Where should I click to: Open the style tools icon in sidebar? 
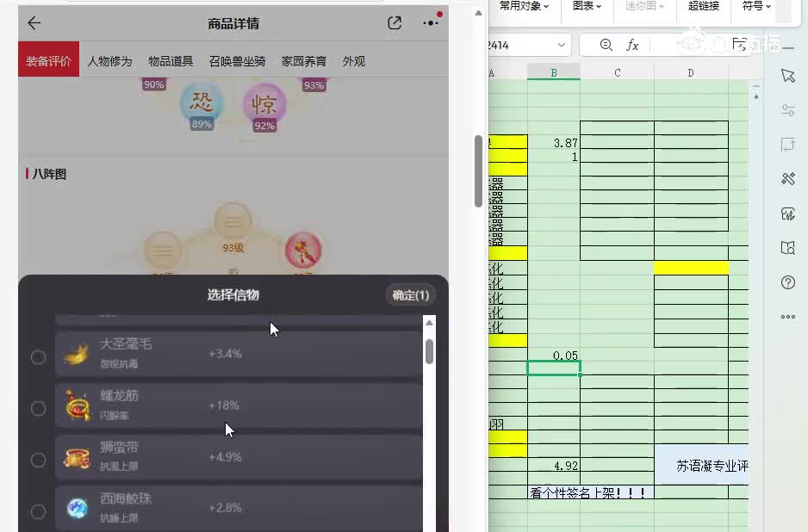click(787, 179)
